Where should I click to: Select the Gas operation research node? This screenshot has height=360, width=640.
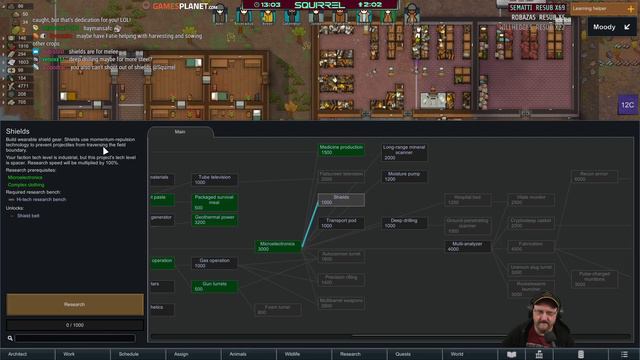pyautogui.click(x=215, y=263)
